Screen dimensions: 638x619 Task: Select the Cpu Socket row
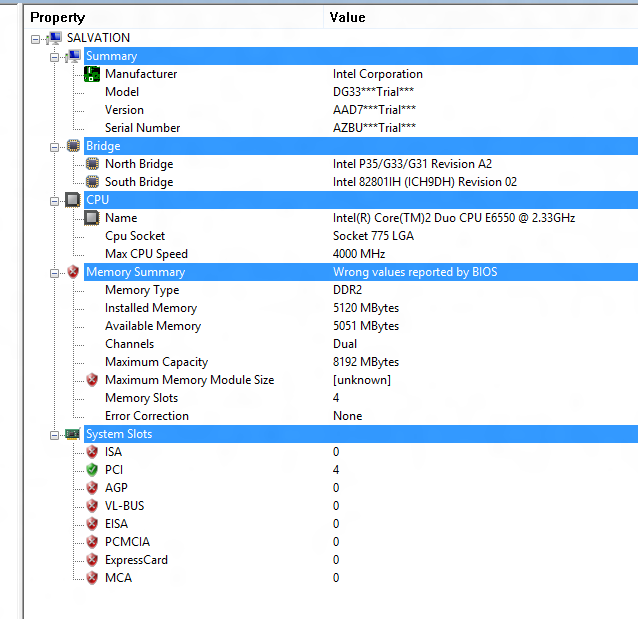pyautogui.click(x=361, y=236)
